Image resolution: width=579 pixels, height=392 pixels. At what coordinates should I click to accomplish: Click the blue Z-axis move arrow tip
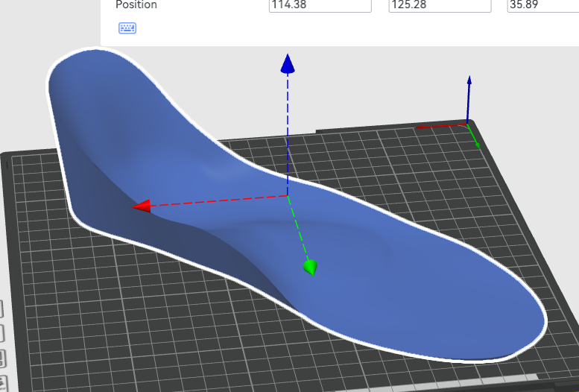pyautogui.click(x=288, y=64)
